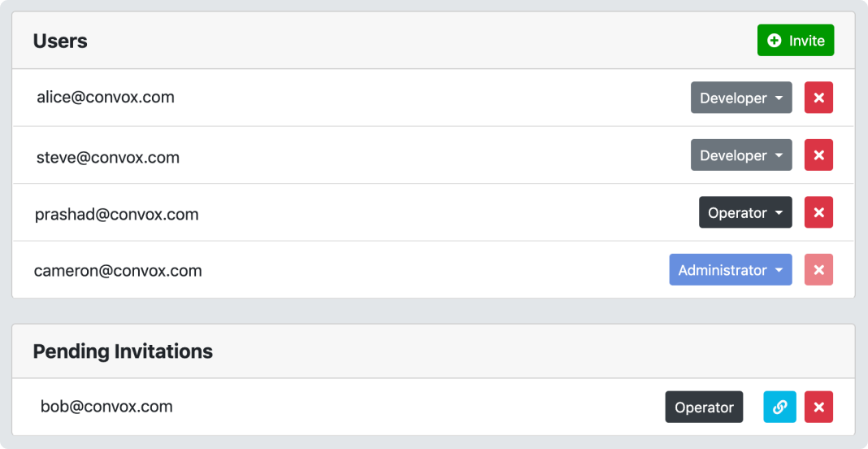Screen dimensions: 868x449
Task: Click on cameron@convox.com in users list
Action: pos(118,271)
